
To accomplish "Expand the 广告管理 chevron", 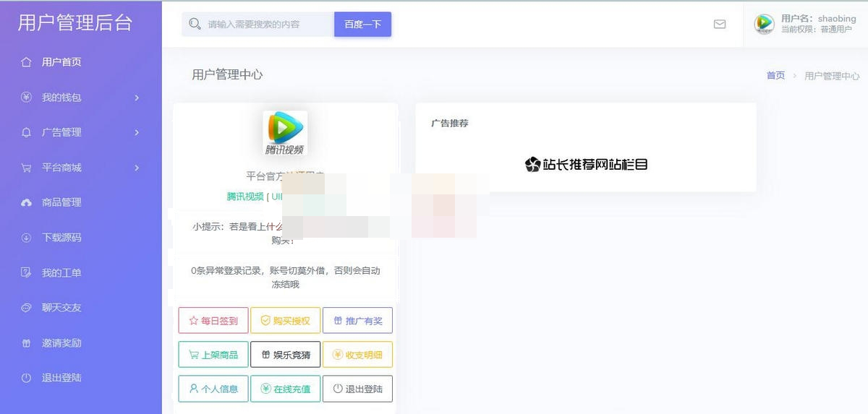I will point(137,132).
